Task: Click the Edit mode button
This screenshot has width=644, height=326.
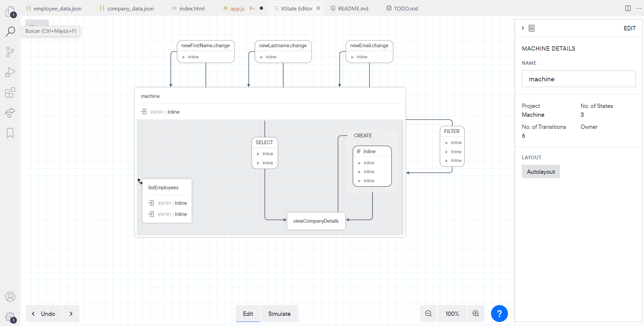Action: [x=248, y=314]
